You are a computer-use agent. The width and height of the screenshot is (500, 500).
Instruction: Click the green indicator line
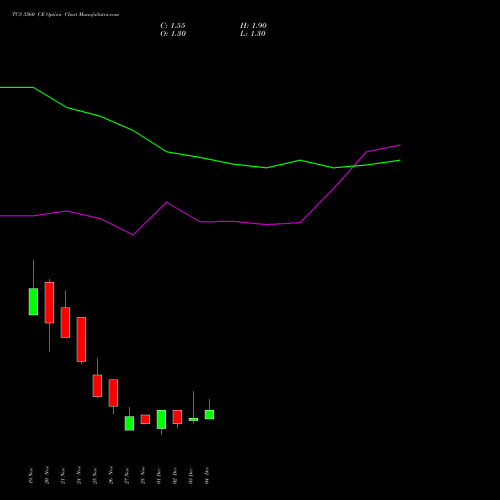(200, 157)
